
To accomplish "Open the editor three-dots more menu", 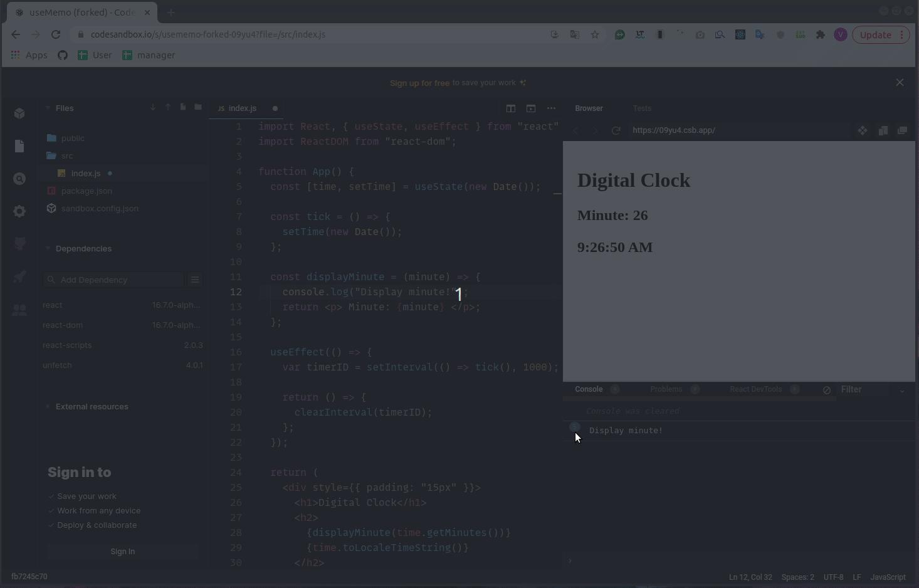I will (551, 108).
